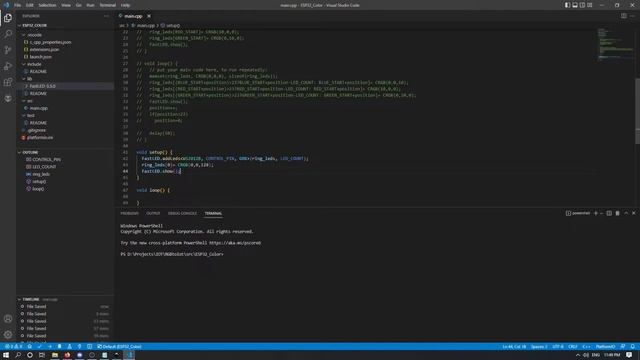640x360 pixels.
Task: Open the Selection menu
Action: (x=47, y=5)
